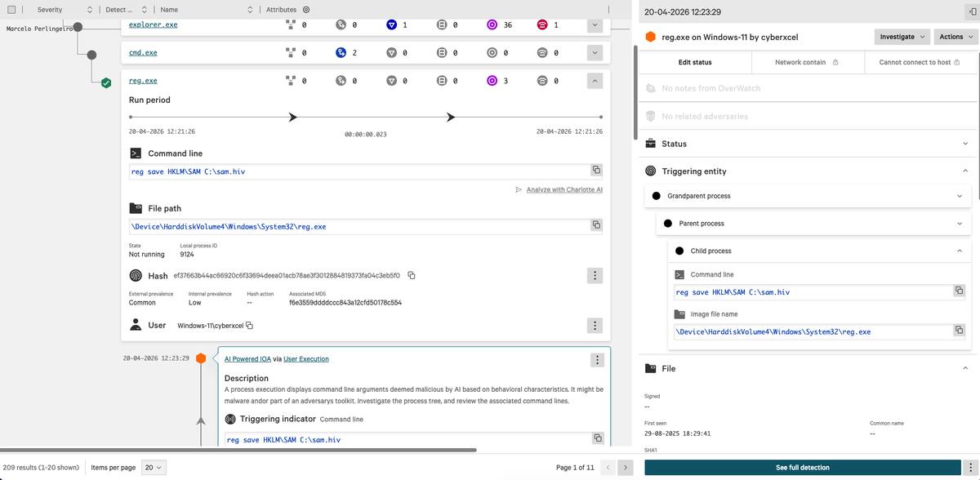Image resolution: width=980 pixels, height=480 pixels.
Task: Select the Local process ID 9124
Action: point(187,255)
